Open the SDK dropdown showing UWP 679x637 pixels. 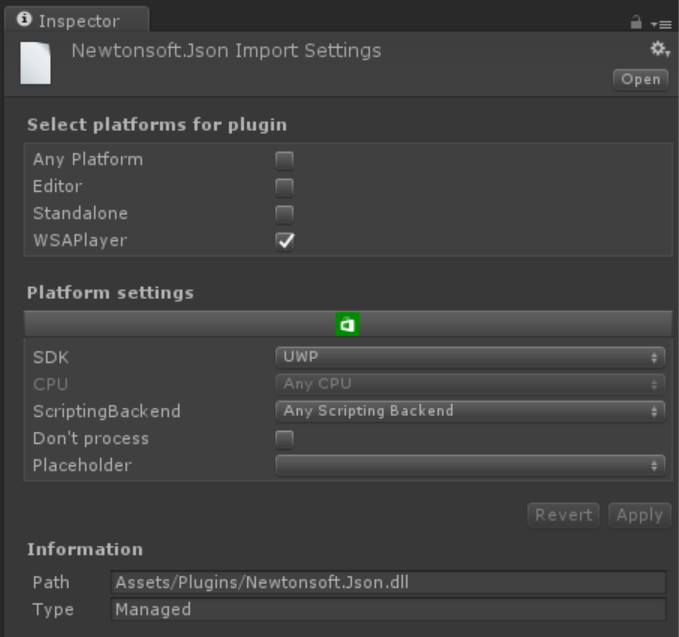[x=470, y=357]
